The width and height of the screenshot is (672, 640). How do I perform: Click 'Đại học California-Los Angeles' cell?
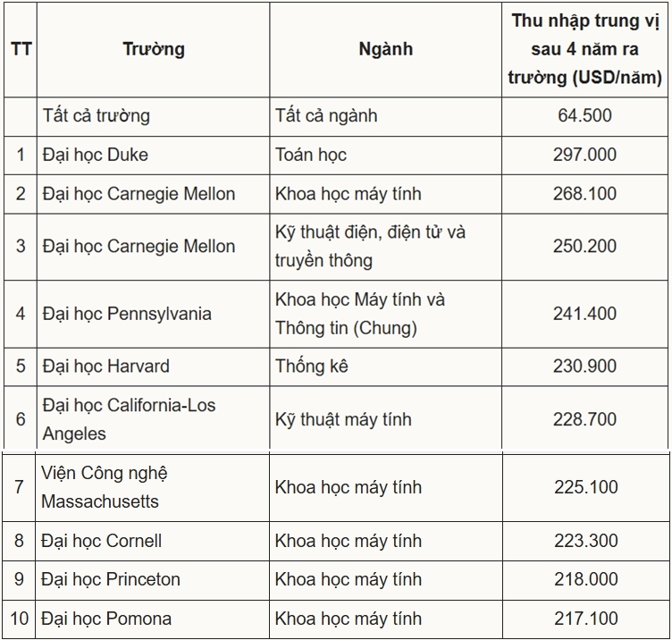[154, 417]
